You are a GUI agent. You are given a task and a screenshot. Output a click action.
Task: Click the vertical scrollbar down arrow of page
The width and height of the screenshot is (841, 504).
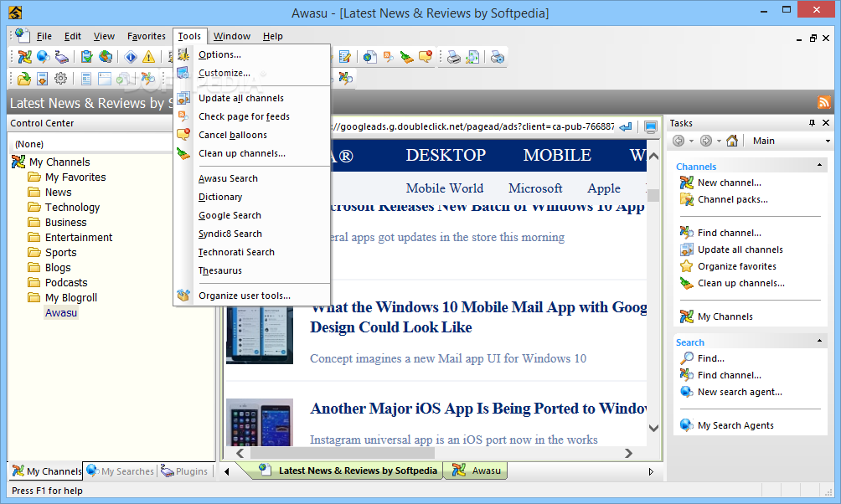click(x=653, y=428)
